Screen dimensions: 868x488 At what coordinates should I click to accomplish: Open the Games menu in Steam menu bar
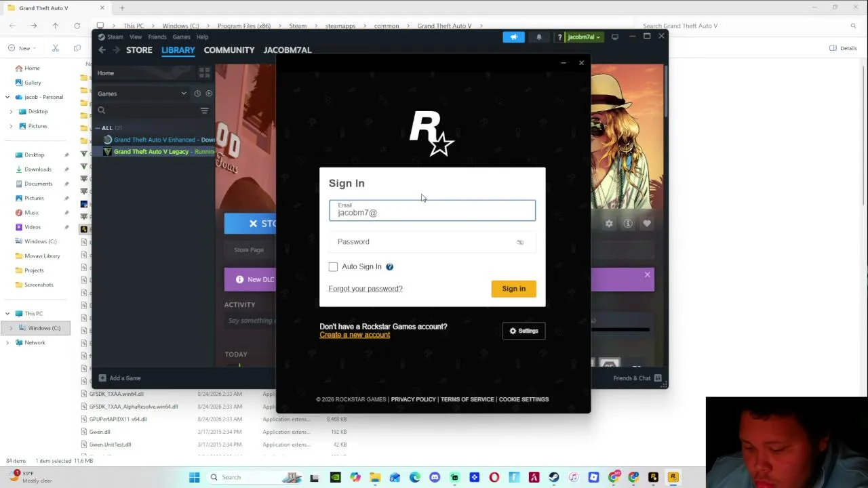click(181, 37)
